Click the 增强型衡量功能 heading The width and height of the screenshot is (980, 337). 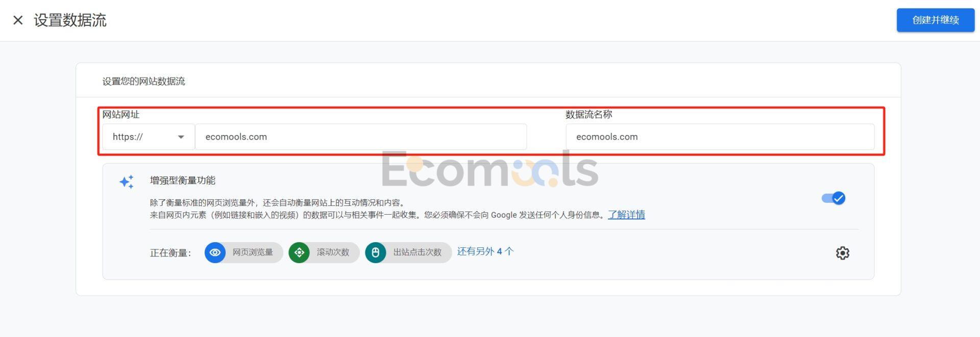click(x=183, y=180)
